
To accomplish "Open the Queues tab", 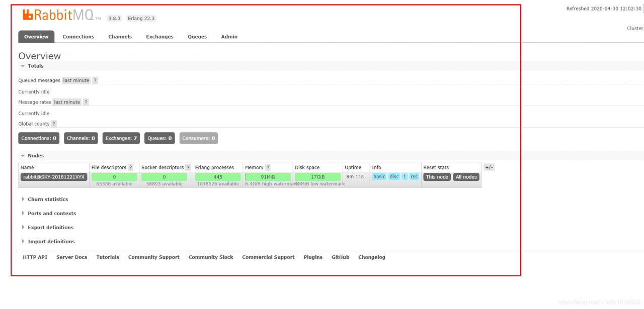I will (197, 37).
